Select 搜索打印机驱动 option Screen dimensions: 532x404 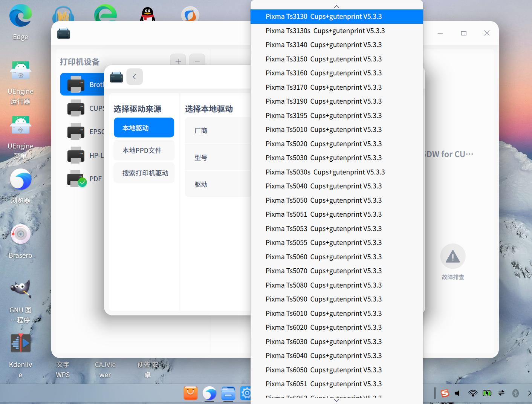click(x=144, y=173)
